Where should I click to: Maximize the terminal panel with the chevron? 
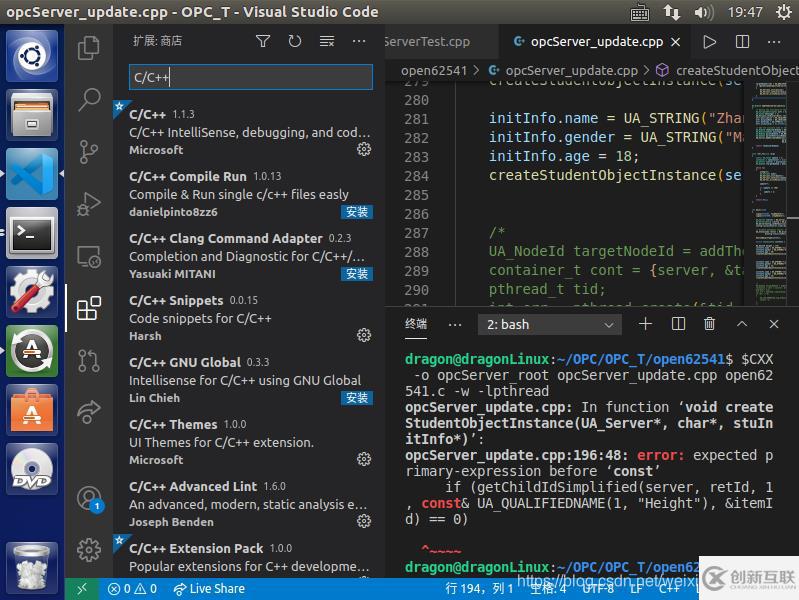[742, 324]
